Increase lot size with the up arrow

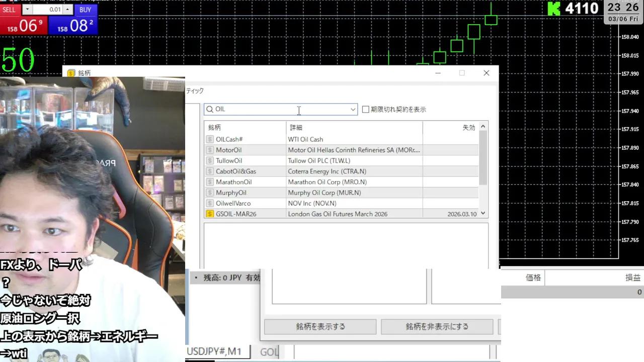[x=67, y=9]
